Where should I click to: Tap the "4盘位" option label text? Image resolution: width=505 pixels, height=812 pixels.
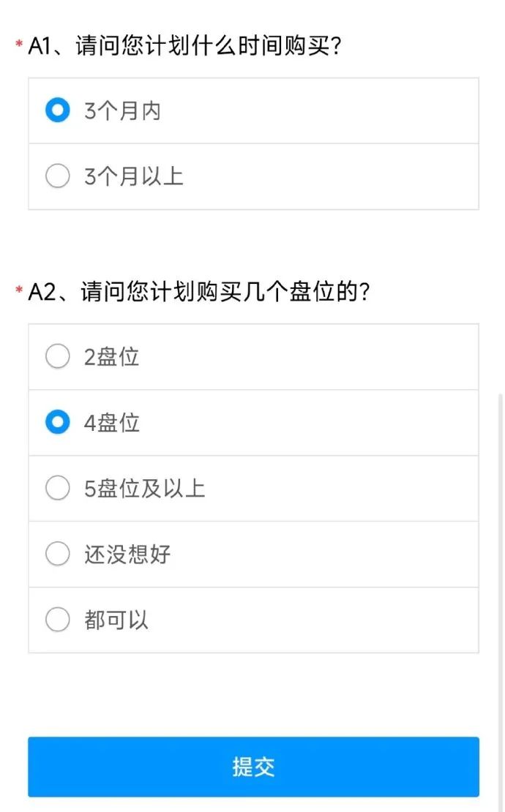click(111, 423)
